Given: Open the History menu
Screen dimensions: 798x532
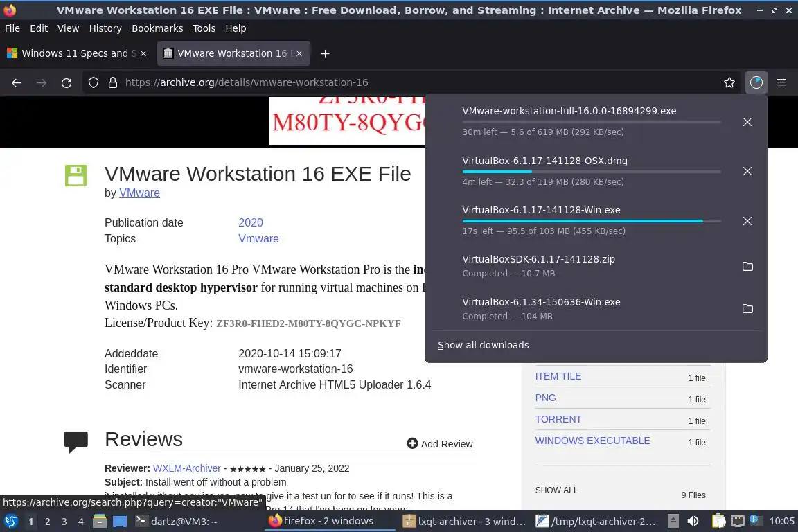Looking at the screenshot, I should tap(105, 28).
